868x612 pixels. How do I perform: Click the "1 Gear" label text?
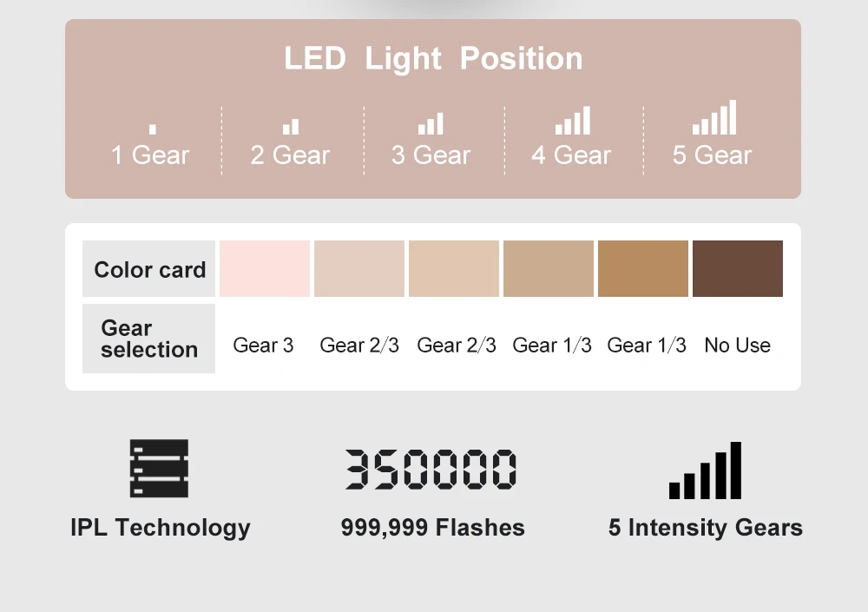pos(150,155)
